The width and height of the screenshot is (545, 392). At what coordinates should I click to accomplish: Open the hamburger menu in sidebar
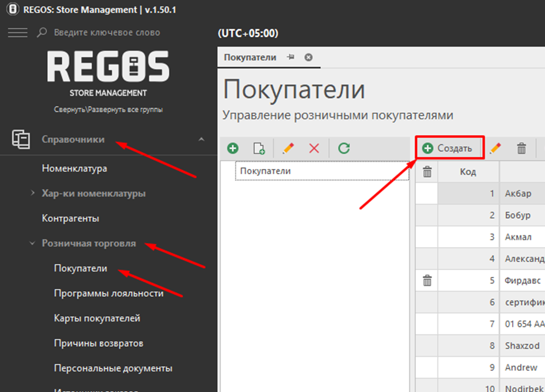[x=17, y=33]
